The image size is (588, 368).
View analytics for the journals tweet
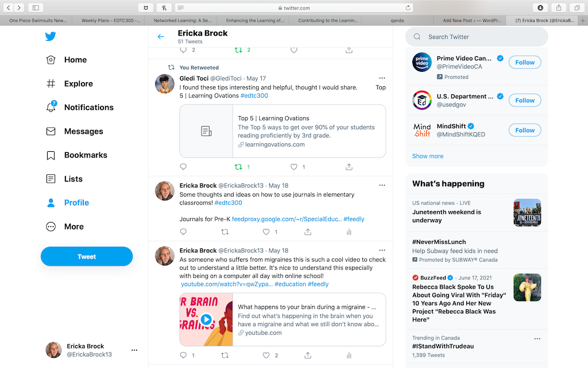349,232
